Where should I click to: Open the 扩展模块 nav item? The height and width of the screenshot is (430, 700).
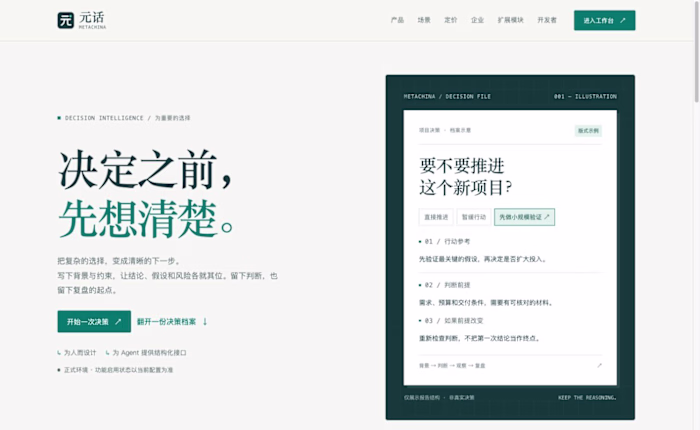pyautogui.click(x=510, y=20)
